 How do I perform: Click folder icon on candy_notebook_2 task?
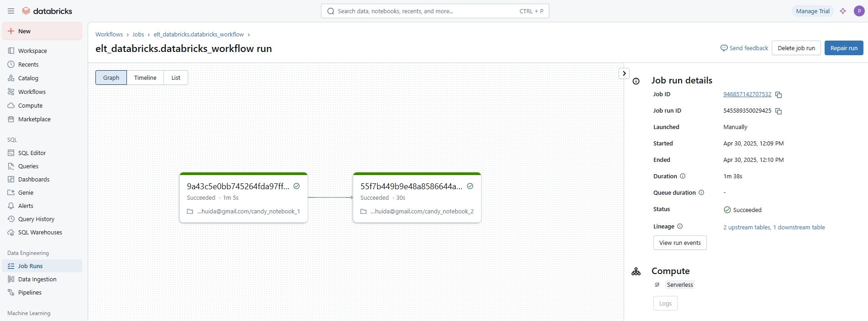point(363,212)
